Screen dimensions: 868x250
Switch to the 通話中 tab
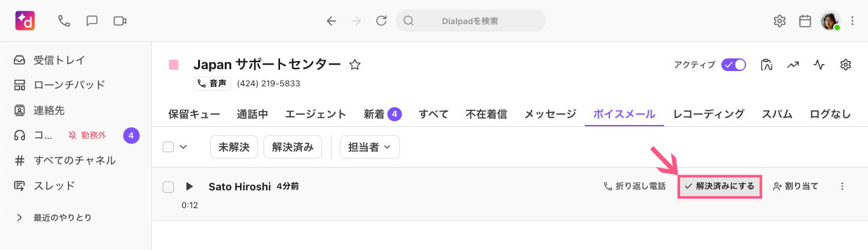(253, 114)
